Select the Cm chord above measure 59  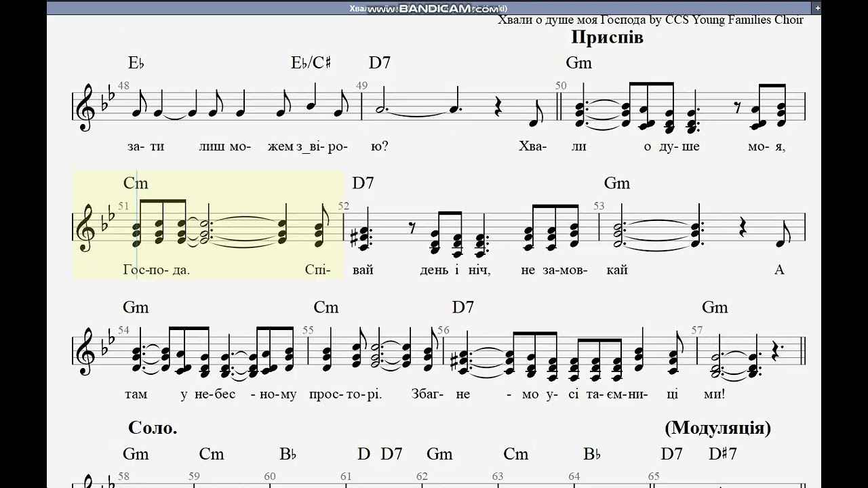pos(212,453)
